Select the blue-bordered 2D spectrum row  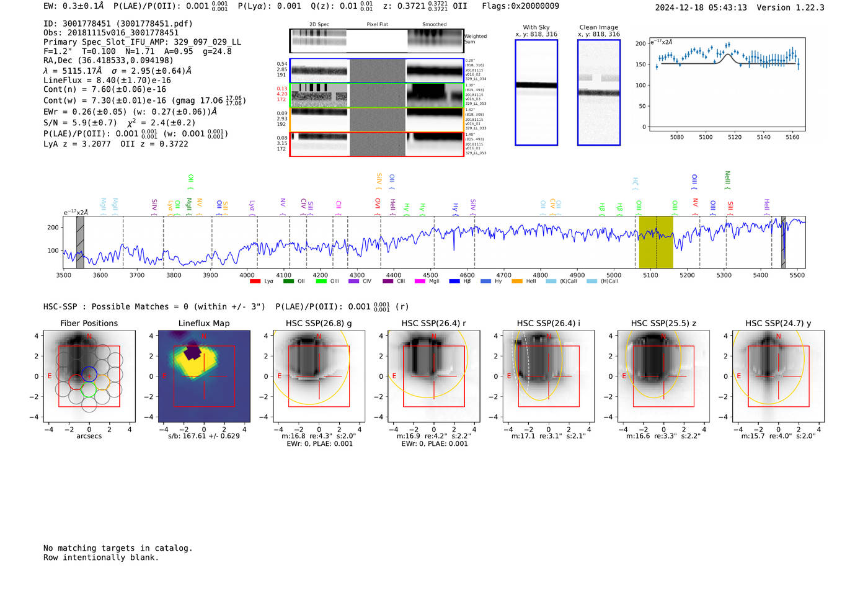click(x=377, y=71)
